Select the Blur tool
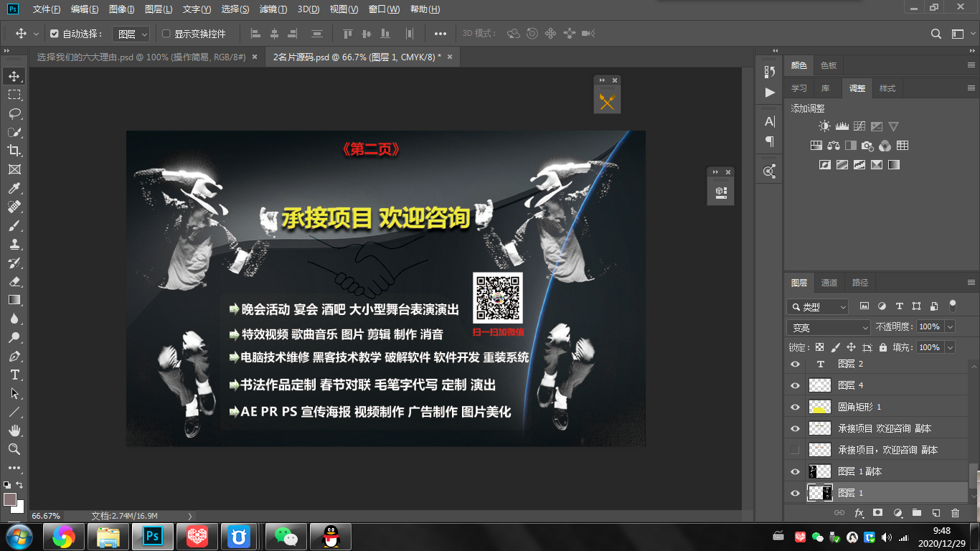 tap(14, 319)
